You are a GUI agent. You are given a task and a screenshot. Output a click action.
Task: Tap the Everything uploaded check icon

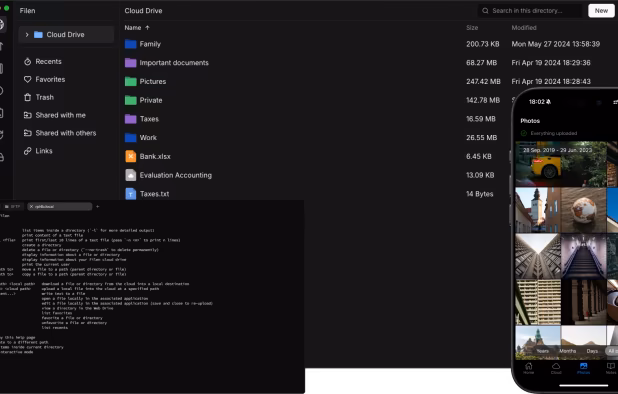point(524,133)
